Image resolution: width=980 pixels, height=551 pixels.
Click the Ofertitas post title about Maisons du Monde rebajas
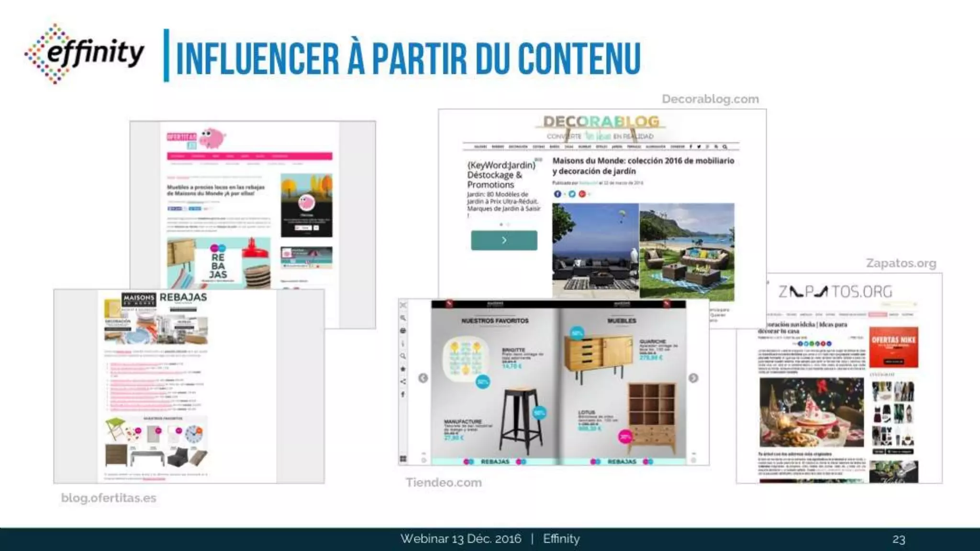pos(216,190)
